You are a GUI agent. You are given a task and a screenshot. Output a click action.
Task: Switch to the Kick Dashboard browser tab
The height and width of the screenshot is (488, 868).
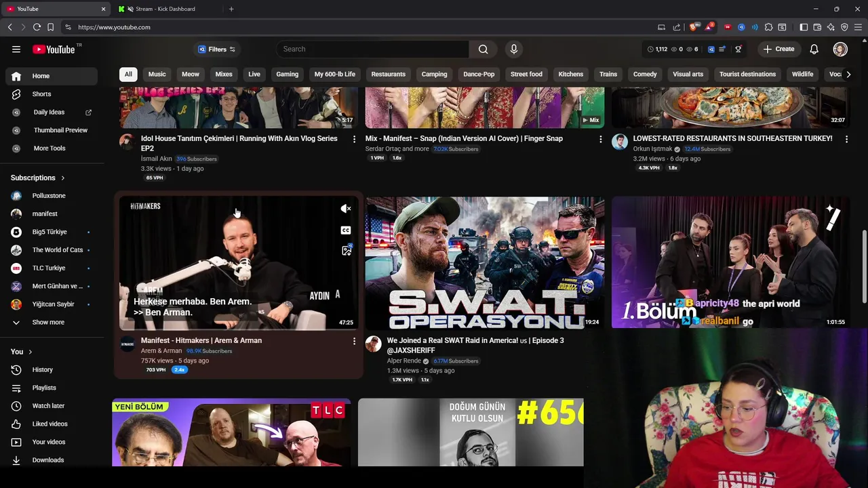(x=165, y=9)
